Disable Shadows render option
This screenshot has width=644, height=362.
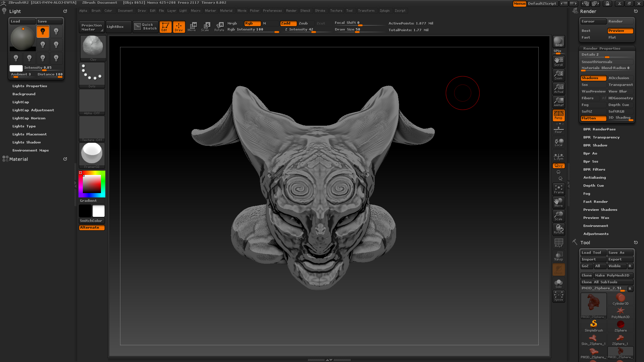(x=593, y=78)
